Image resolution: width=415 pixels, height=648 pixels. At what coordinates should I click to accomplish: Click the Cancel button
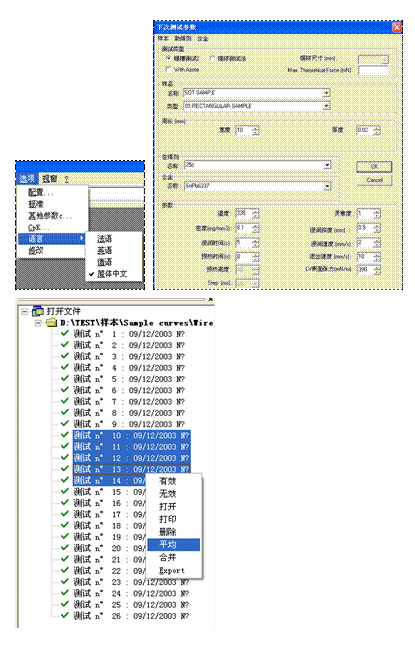374,180
